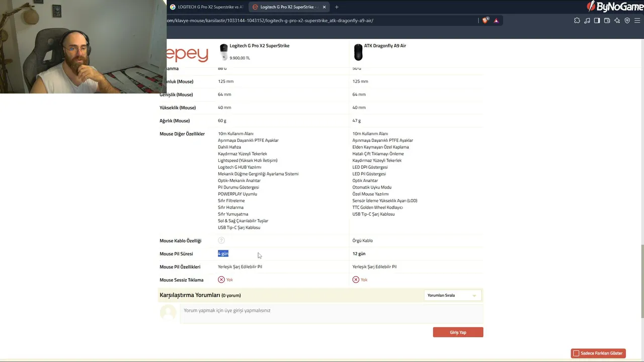
Task: Click the grey user avatar beside the comment box
Action: point(168,312)
